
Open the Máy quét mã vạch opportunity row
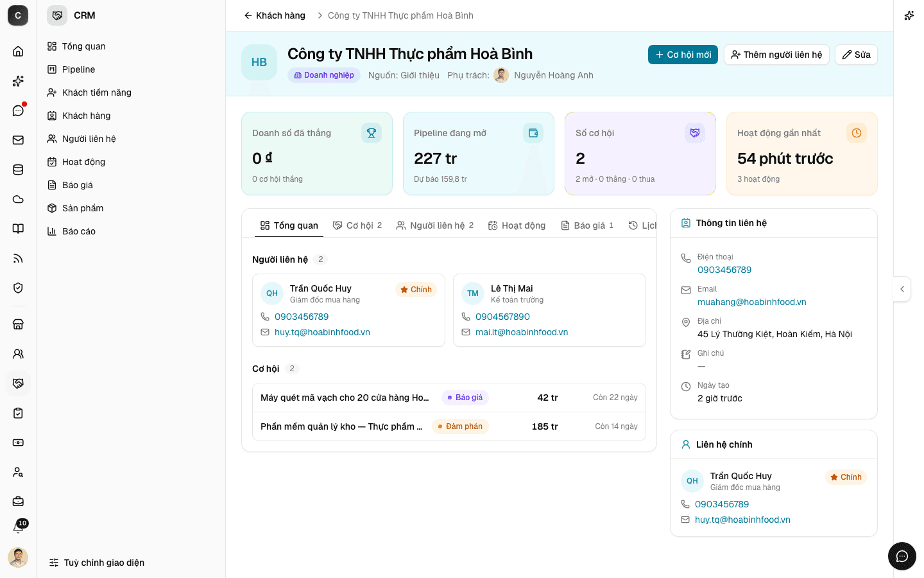point(449,398)
